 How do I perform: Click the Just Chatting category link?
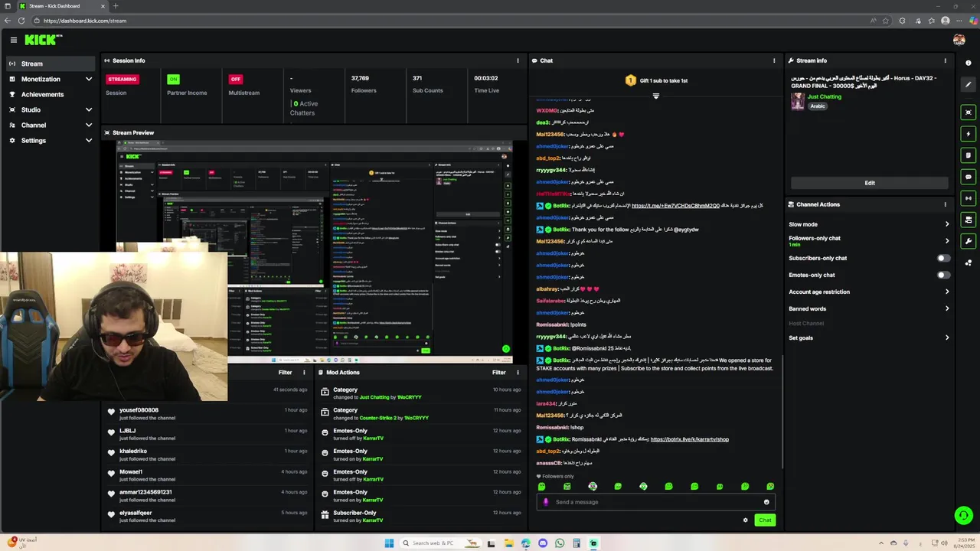click(825, 97)
